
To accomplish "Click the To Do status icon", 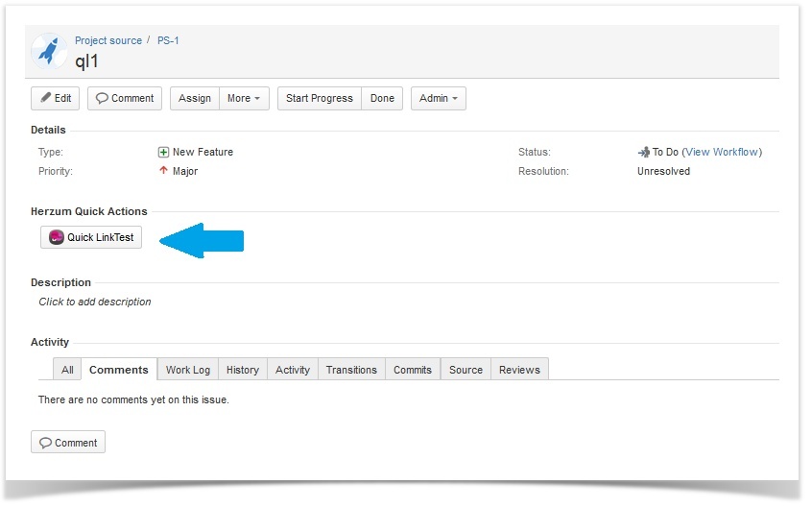I will (x=643, y=152).
